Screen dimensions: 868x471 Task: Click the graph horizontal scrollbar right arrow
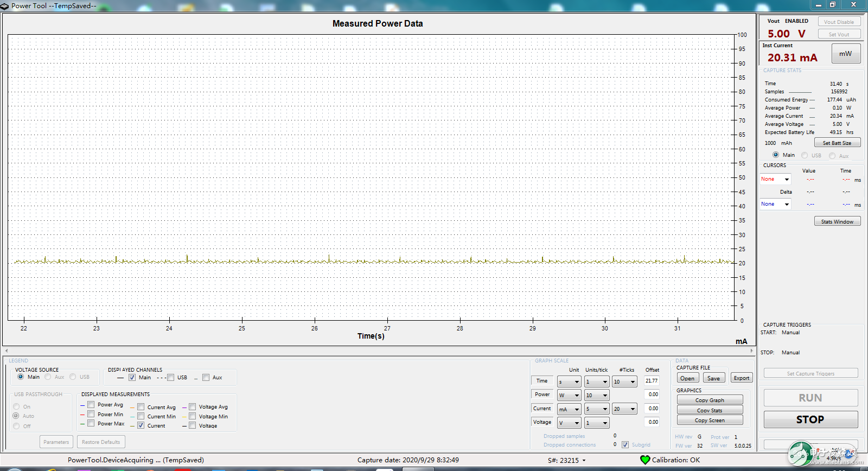[752, 351]
